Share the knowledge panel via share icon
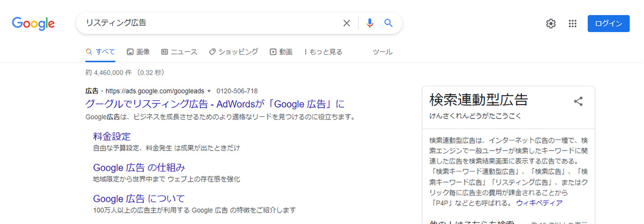The width and height of the screenshot is (644, 224). tap(578, 101)
